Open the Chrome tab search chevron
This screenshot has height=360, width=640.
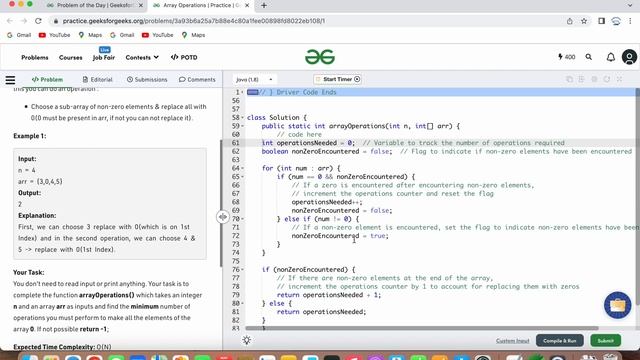pyautogui.click(x=629, y=5)
